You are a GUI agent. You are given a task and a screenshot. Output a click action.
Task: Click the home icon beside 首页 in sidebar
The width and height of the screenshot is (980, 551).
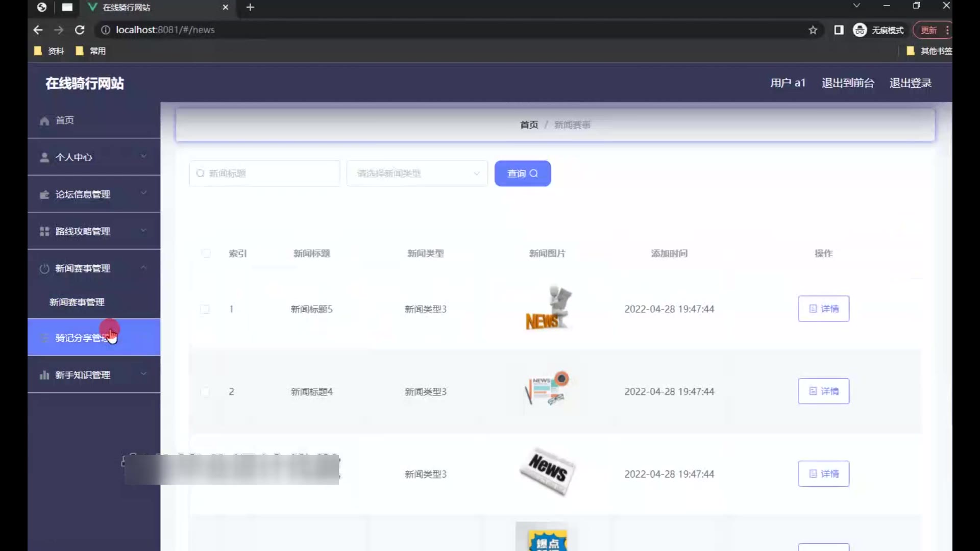pos(44,121)
